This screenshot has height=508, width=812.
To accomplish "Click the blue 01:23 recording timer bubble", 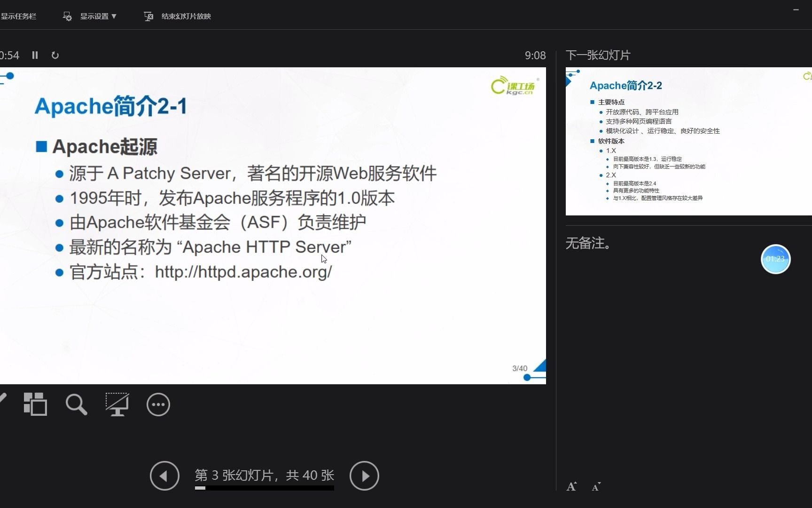I will (775, 259).
